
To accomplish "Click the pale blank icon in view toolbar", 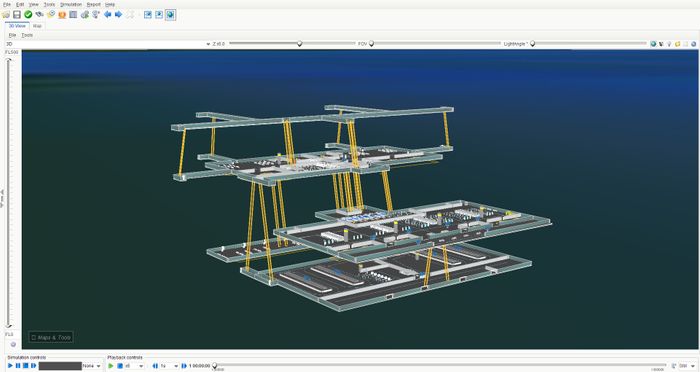I will coord(685,44).
